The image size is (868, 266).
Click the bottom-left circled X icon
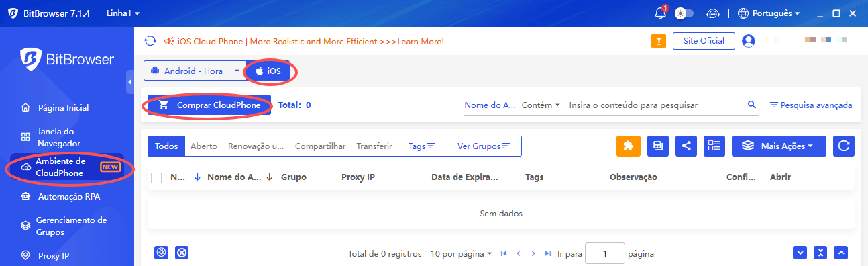pyautogui.click(x=181, y=253)
